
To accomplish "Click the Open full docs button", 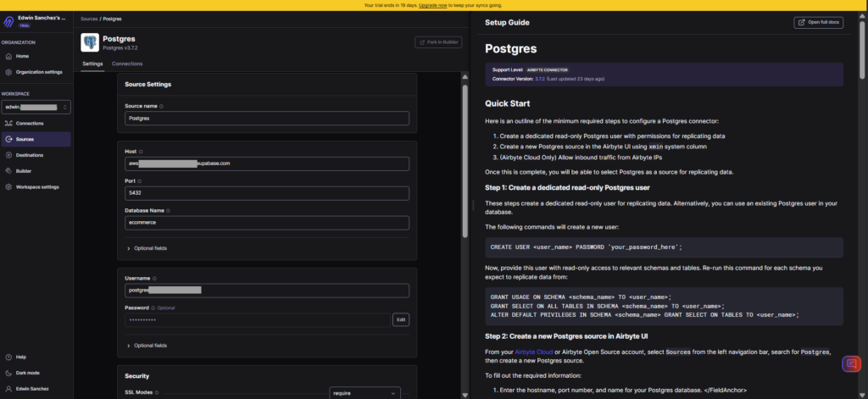I will tap(819, 23).
